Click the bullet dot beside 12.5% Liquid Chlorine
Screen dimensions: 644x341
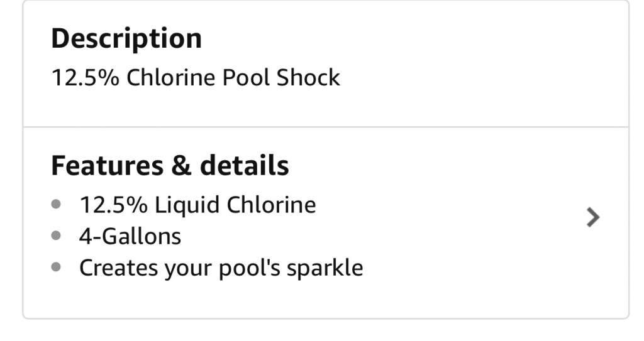(56, 203)
